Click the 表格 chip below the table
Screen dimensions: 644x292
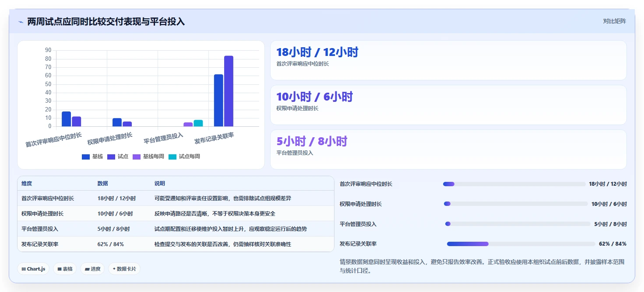(x=65, y=269)
